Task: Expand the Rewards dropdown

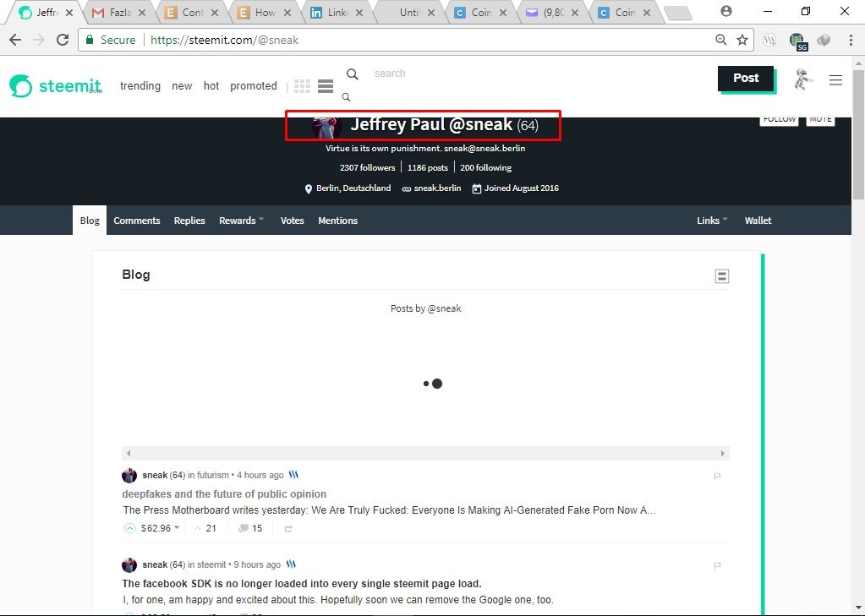Action: click(241, 220)
